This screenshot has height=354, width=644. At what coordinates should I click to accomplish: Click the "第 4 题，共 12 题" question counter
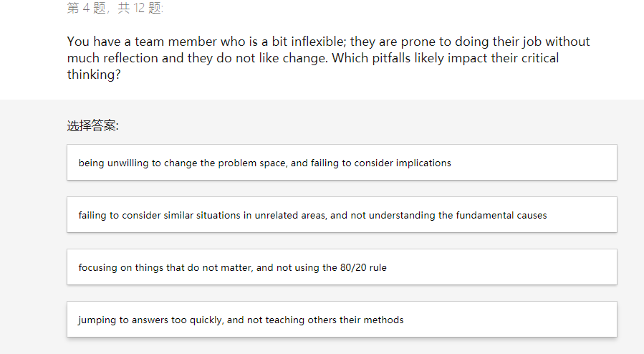point(115,8)
